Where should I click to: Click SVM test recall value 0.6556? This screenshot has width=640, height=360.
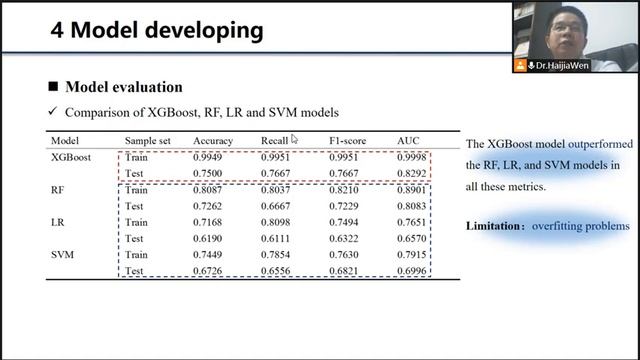[276, 271]
